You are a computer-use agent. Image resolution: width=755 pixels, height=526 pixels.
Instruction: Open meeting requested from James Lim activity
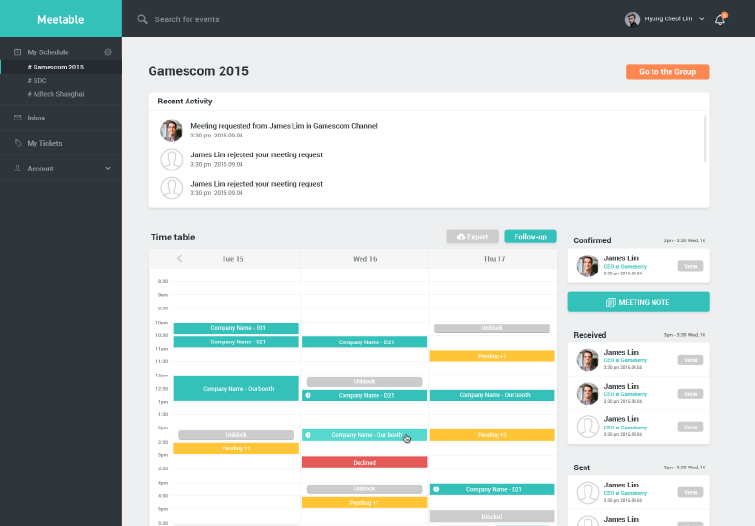pyautogui.click(x=284, y=126)
